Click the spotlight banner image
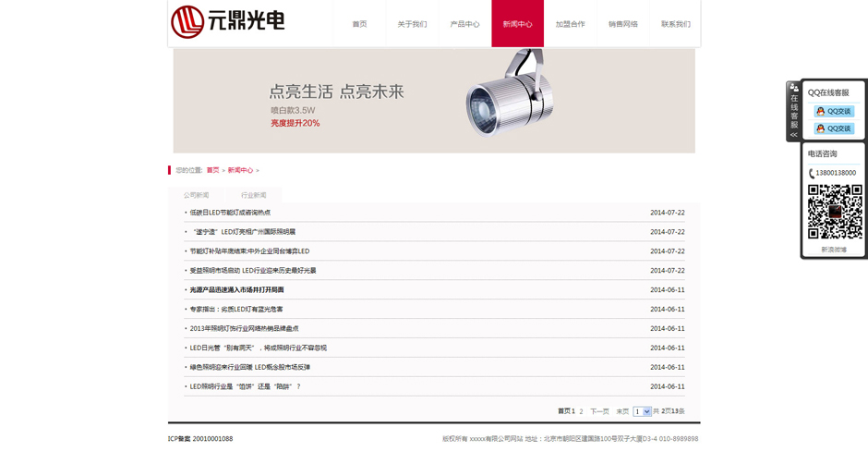Screen dimensions: 868x452 click(434, 101)
